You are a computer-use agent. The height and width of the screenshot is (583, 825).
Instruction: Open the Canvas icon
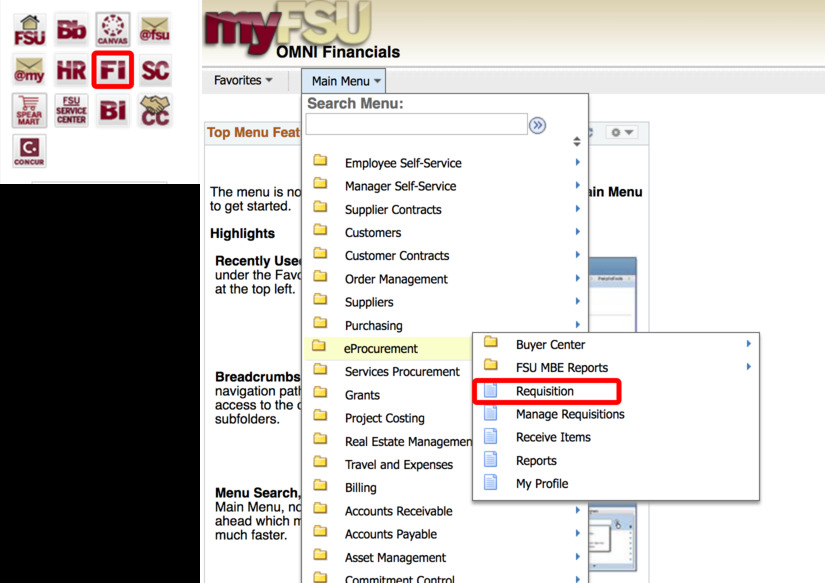(x=113, y=30)
